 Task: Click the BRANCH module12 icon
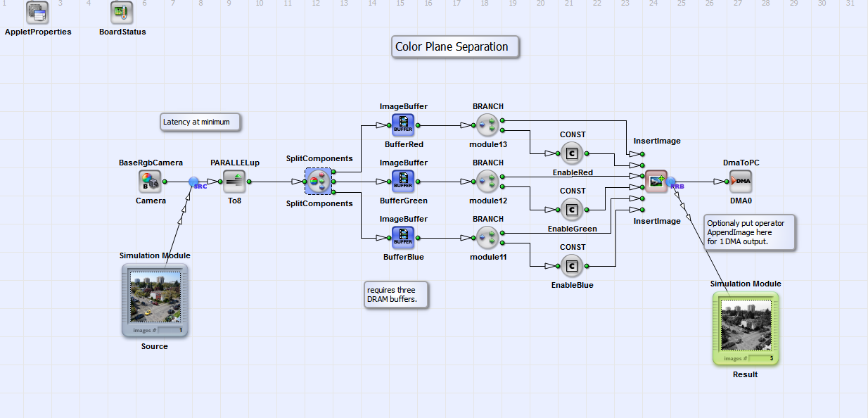[x=487, y=182]
